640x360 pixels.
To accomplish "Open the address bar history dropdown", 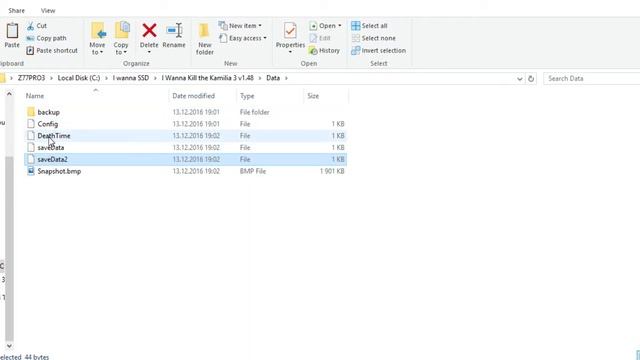I will [520, 79].
